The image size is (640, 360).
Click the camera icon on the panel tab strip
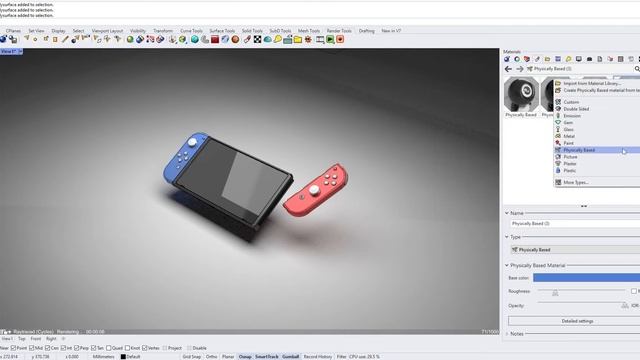589,59
